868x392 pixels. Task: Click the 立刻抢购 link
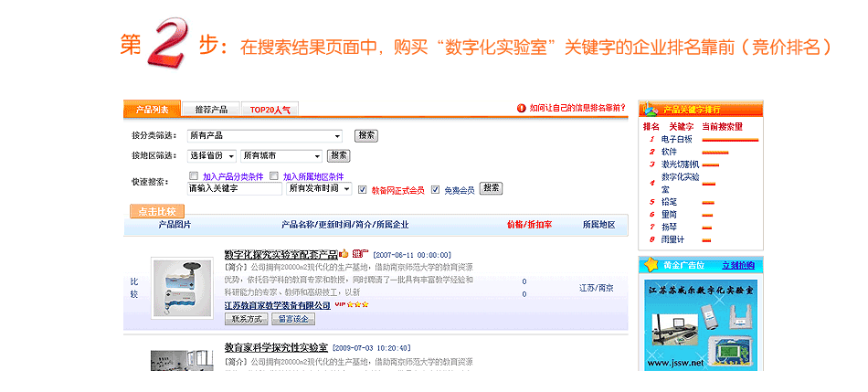[x=737, y=265]
